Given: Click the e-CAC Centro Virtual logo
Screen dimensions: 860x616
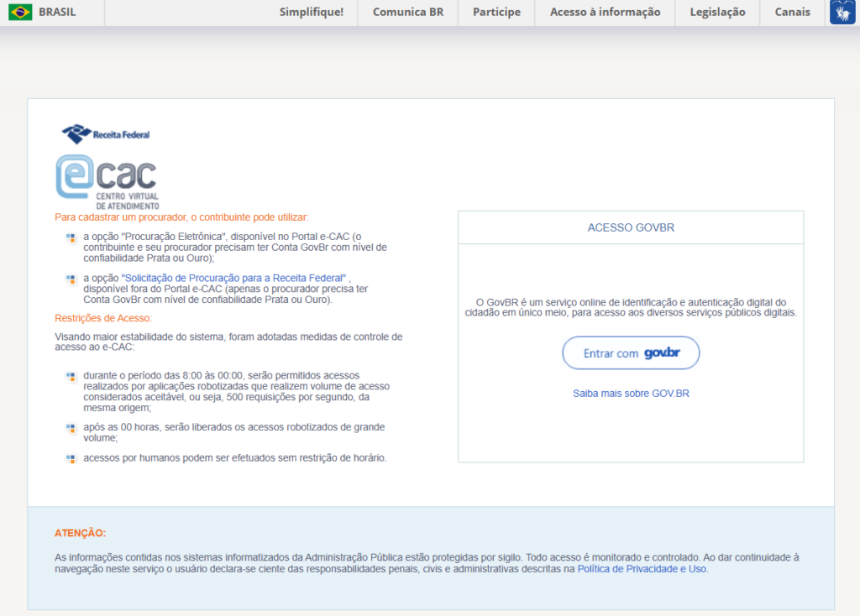Looking at the screenshot, I should click(x=107, y=182).
